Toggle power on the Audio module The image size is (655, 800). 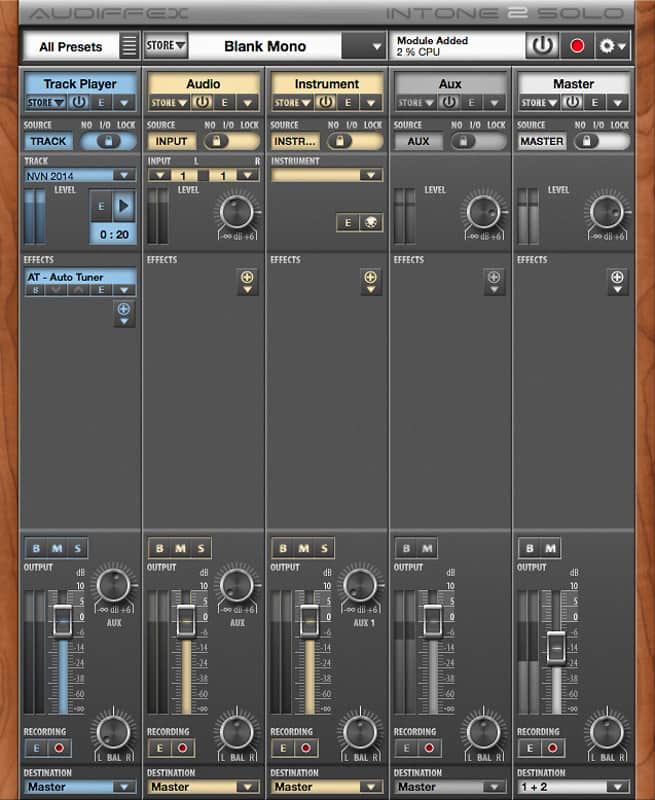tap(203, 103)
